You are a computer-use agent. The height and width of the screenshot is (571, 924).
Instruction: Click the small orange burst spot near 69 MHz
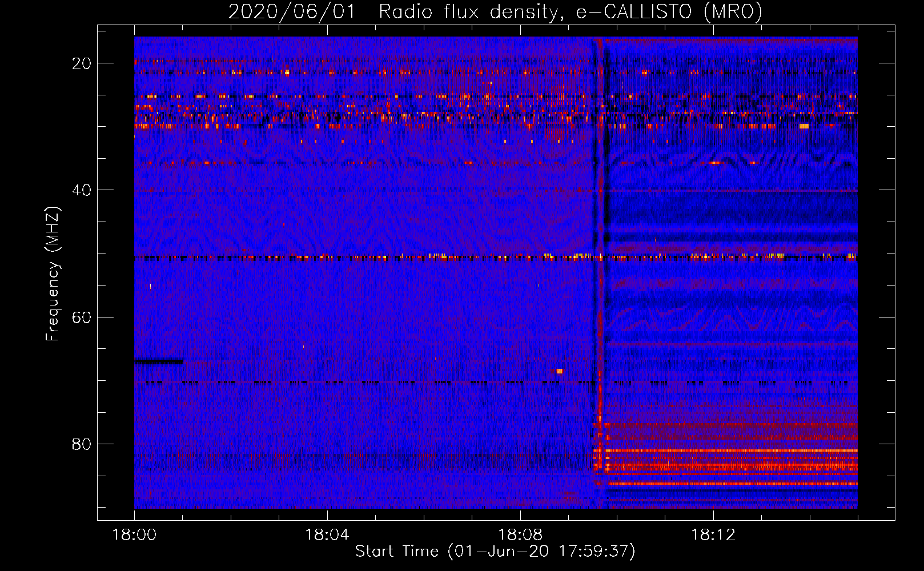click(560, 371)
